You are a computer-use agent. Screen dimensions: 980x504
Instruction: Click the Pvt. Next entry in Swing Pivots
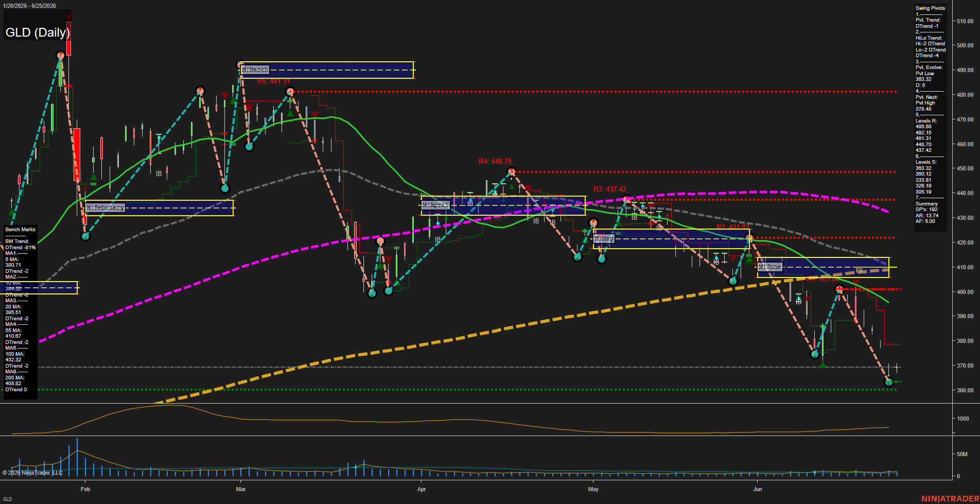click(926, 103)
